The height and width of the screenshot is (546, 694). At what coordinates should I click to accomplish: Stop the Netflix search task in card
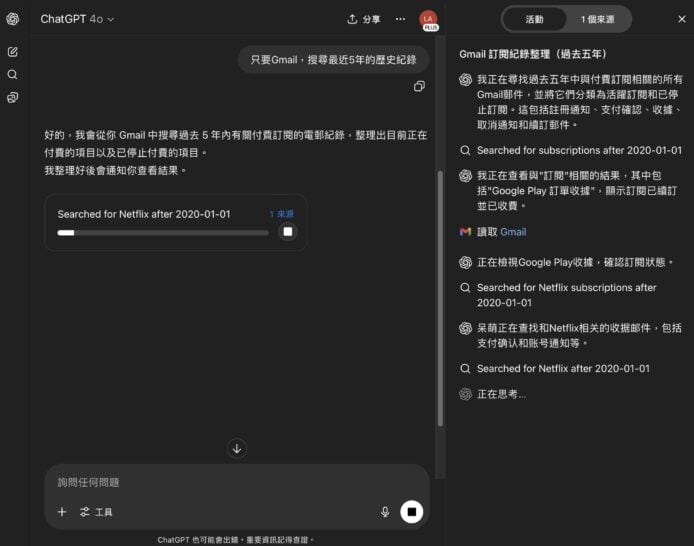point(287,232)
